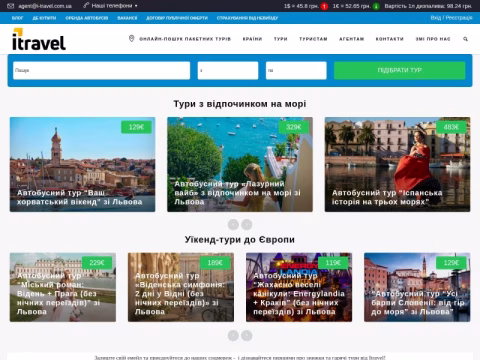Open the Туристам menu

point(313,39)
